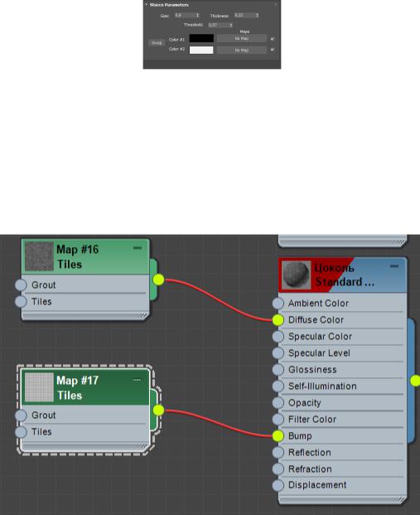Click the Stucco Parameters rollout title
This screenshot has height=515, width=420.
point(169,5)
